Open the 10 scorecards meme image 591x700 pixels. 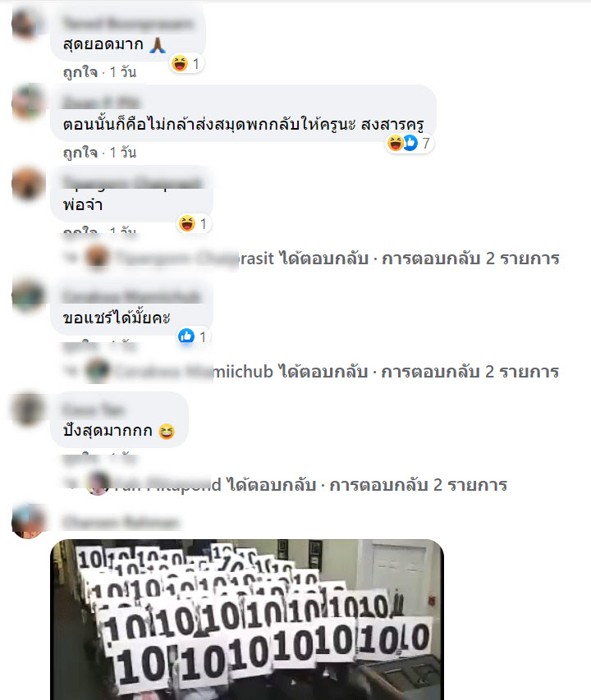(x=247, y=620)
